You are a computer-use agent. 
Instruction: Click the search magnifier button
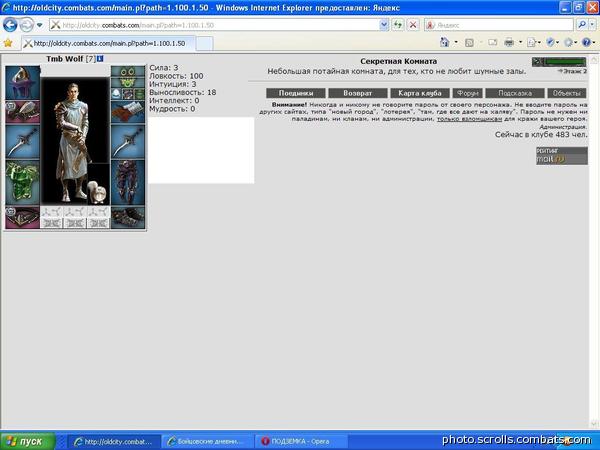[581, 25]
